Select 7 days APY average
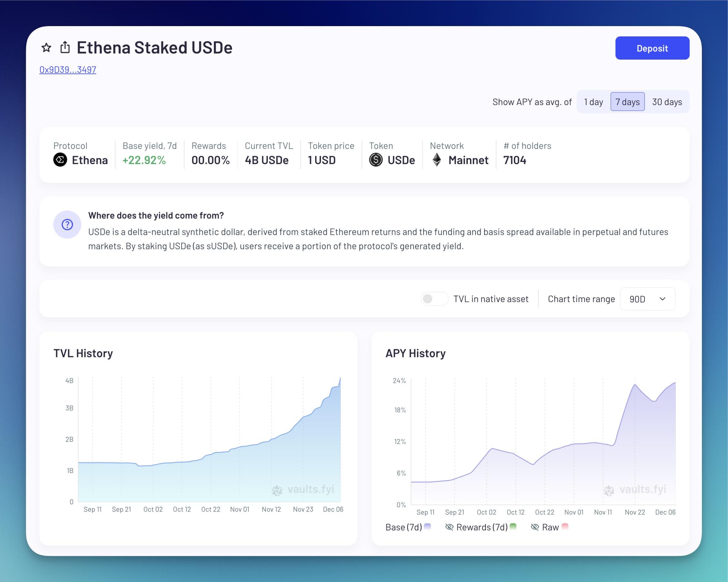 coord(627,102)
